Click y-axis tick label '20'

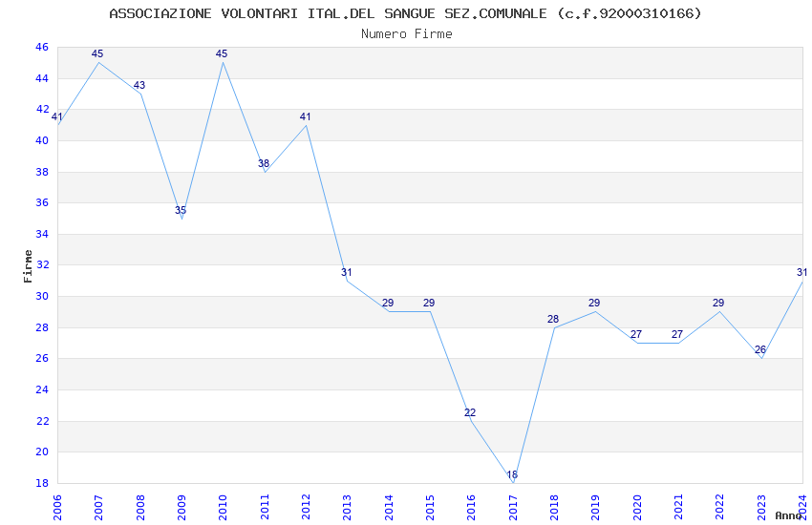(x=42, y=451)
